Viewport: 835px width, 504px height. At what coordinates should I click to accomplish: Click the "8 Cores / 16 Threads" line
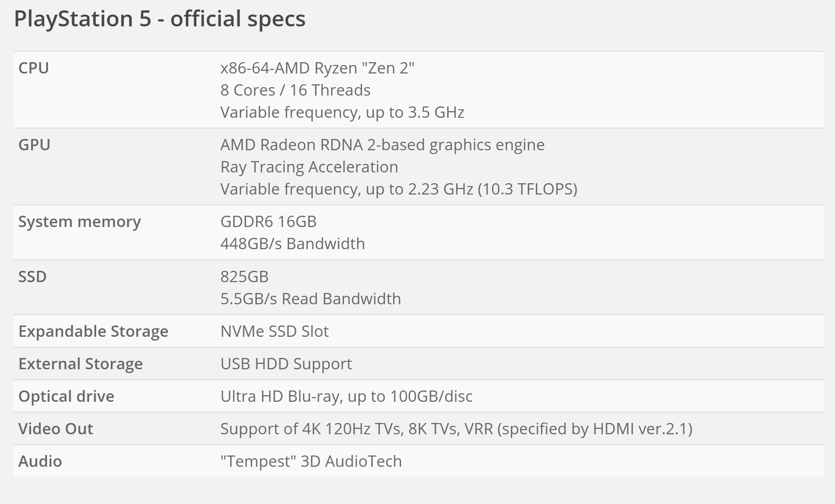pos(295,90)
